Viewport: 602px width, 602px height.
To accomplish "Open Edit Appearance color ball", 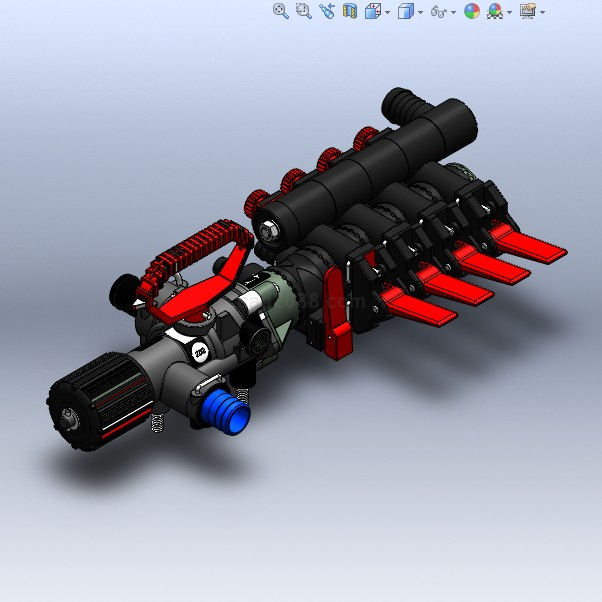I will click(471, 11).
